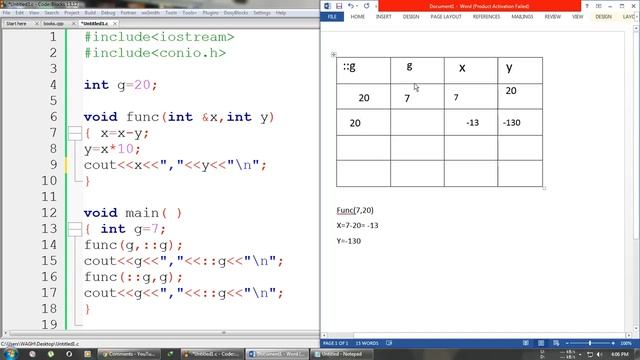Open the VIEW ribbon tab in Word

[x=577, y=17]
